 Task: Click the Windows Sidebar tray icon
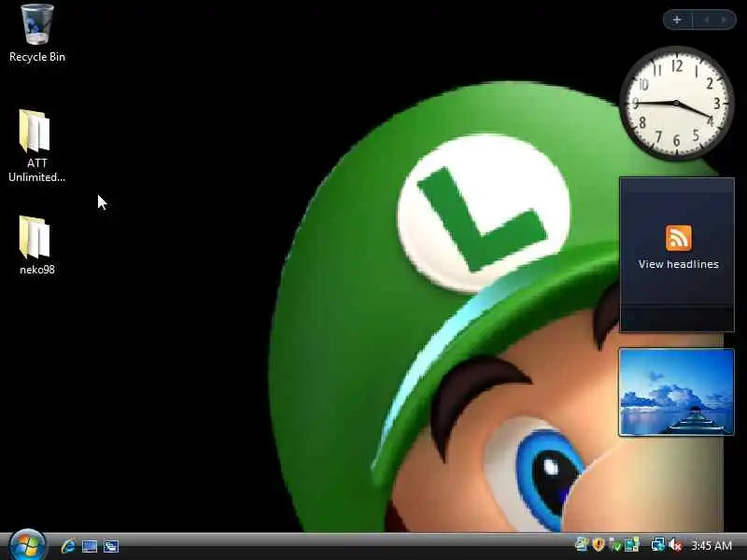point(632,545)
